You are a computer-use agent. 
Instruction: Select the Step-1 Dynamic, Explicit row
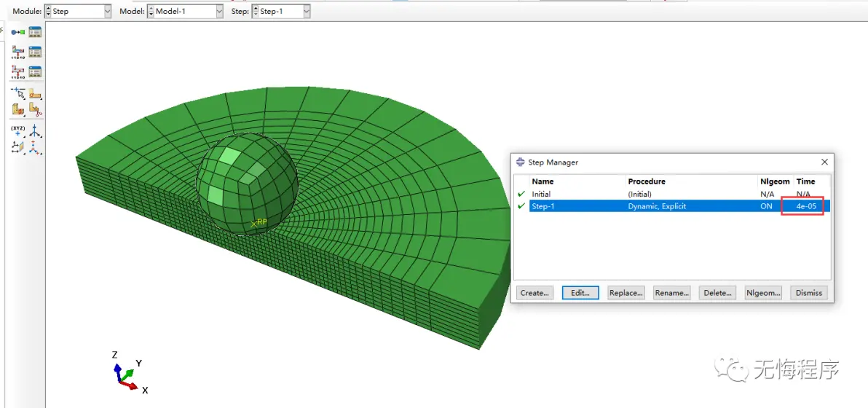[x=655, y=206]
